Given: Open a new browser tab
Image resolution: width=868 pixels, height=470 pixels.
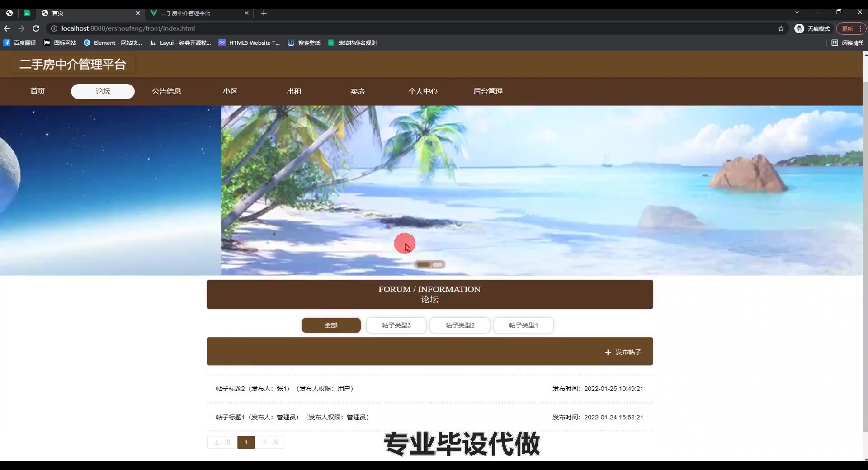Looking at the screenshot, I should (x=264, y=13).
